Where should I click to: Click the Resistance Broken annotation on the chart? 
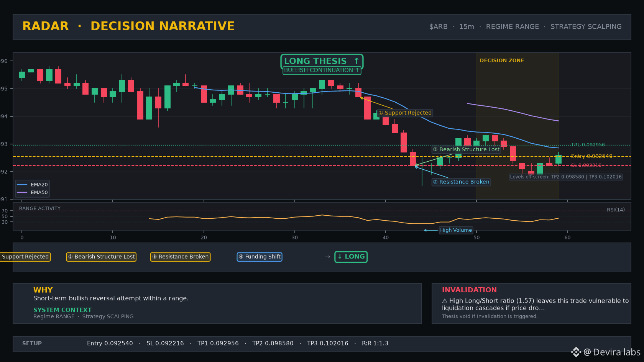coord(461,182)
